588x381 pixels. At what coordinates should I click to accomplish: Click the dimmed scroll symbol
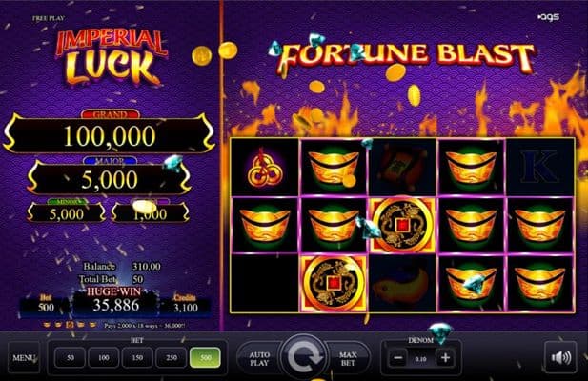click(x=402, y=167)
